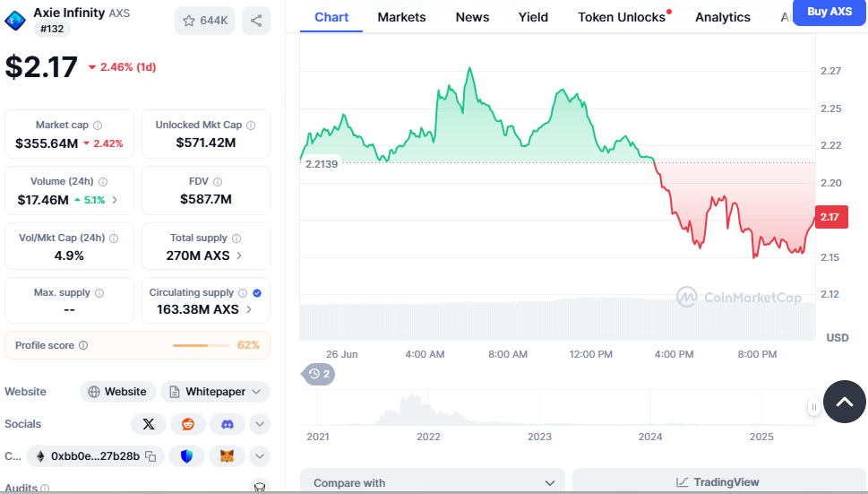
Task: Grab the timeline range slider handle
Action: click(x=813, y=407)
